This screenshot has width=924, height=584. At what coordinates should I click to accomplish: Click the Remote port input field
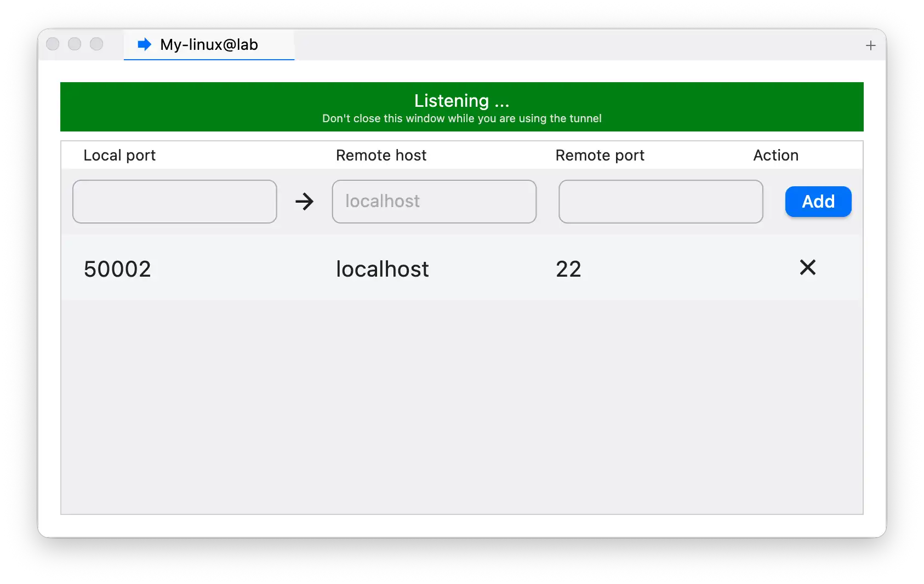[x=660, y=202]
